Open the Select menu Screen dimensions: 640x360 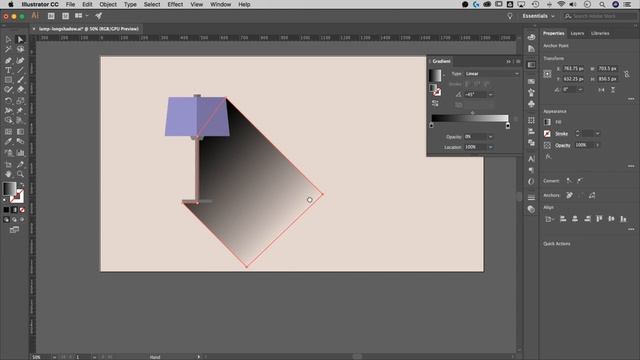(x=152, y=4)
